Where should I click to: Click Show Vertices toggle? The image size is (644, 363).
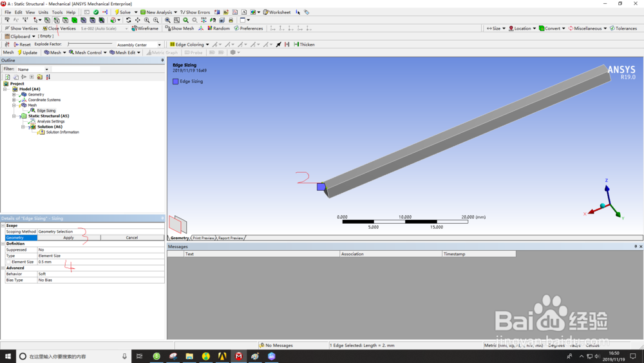click(x=21, y=28)
